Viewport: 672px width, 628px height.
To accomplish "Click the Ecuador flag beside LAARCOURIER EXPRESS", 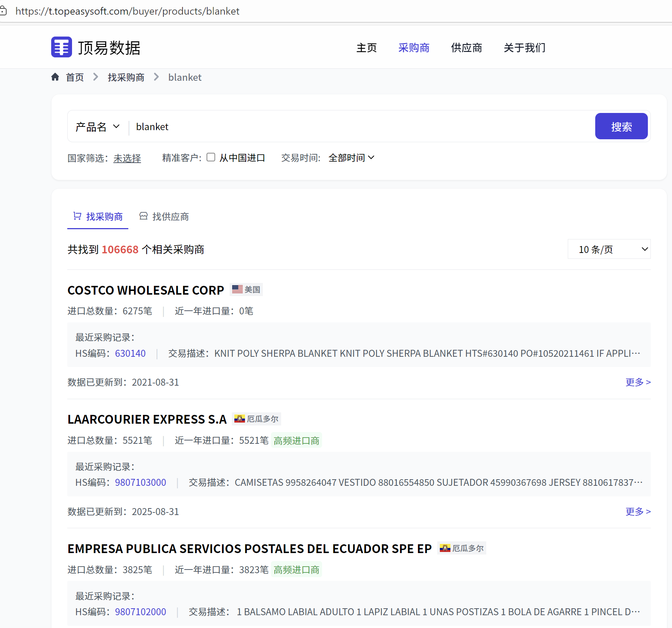I will (239, 419).
